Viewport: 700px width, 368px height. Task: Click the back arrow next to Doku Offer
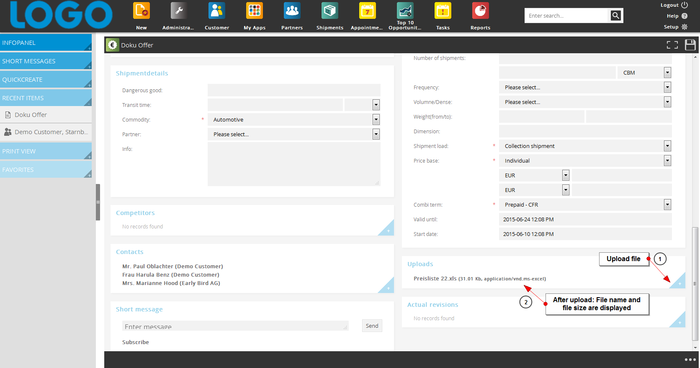(x=112, y=45)
